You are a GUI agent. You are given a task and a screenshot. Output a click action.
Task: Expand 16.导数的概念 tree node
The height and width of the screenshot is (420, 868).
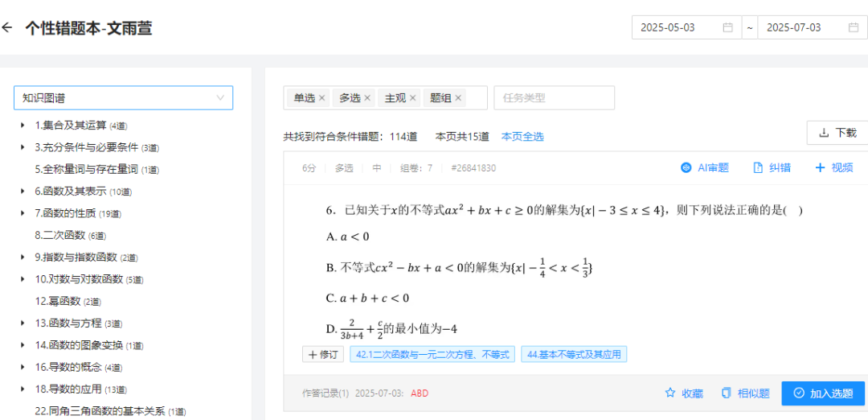[x=23, y=367]
